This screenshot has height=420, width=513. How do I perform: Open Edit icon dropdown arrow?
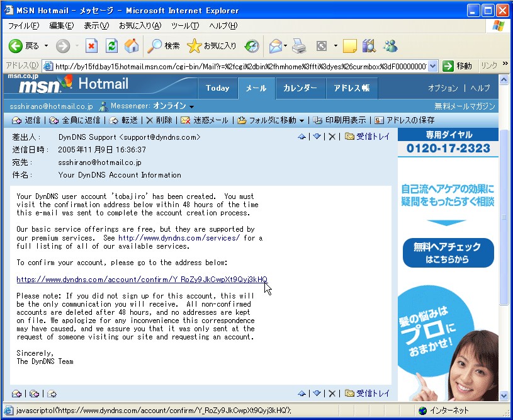(x=335, y=46)
